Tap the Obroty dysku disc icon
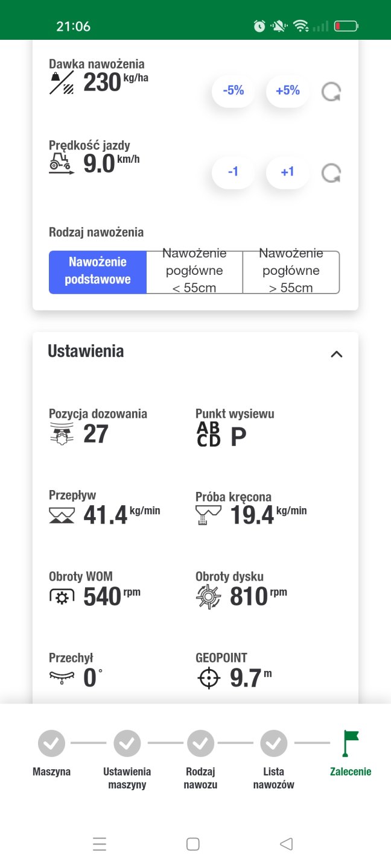391x868 pixels. pos(209,596)
